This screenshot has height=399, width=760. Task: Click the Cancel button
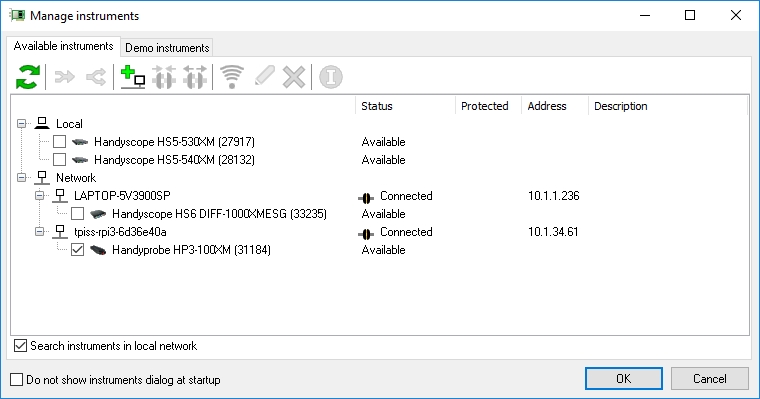710,379
